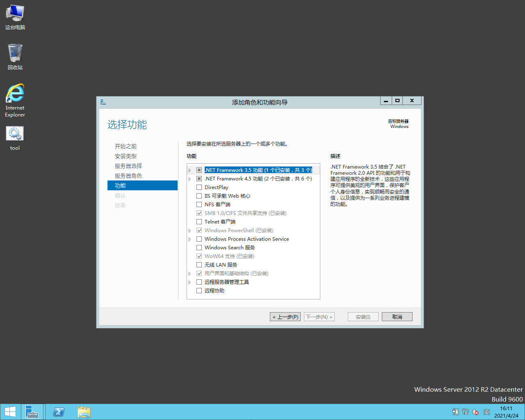Screen dimensions: 525x420
Task: Tick the Windows Search 服务 checkbox
Action: coord(199,248)
